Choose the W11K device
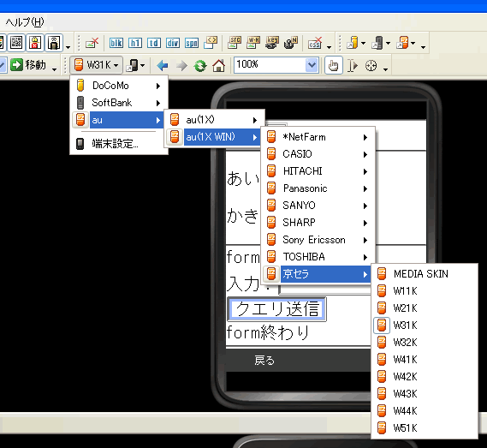This screenshot has height=448, width=487. pyautogui.click(x=425, y=291)
